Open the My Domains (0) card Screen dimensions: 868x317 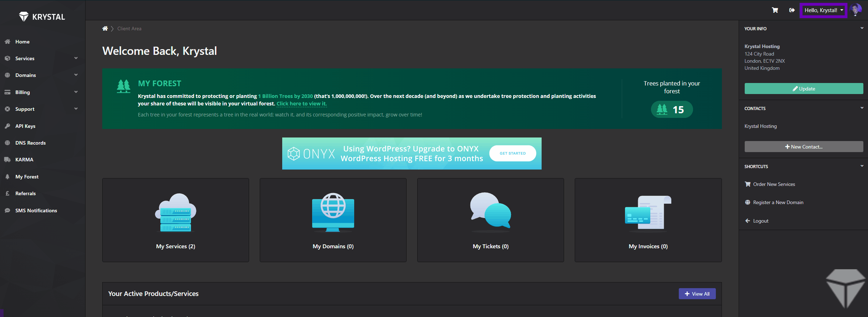tap(333, 220)
